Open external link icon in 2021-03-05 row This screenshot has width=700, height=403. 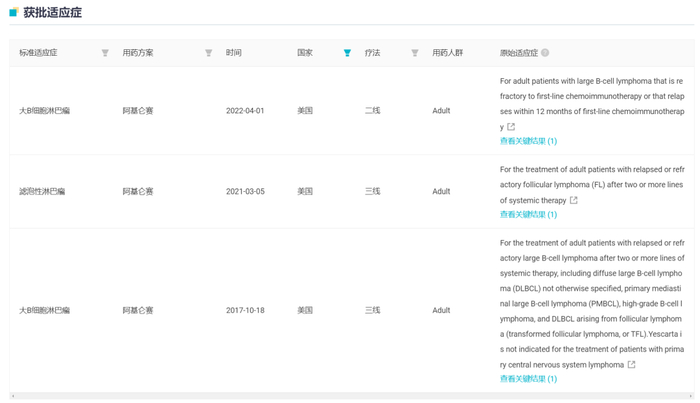coord(573,200)
